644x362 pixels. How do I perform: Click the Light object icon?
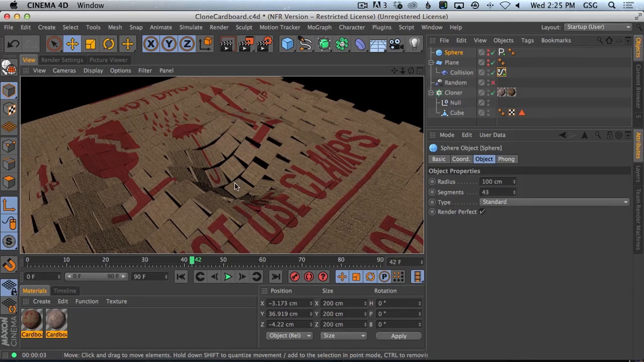pyautogui.click(x=414, y=44)
